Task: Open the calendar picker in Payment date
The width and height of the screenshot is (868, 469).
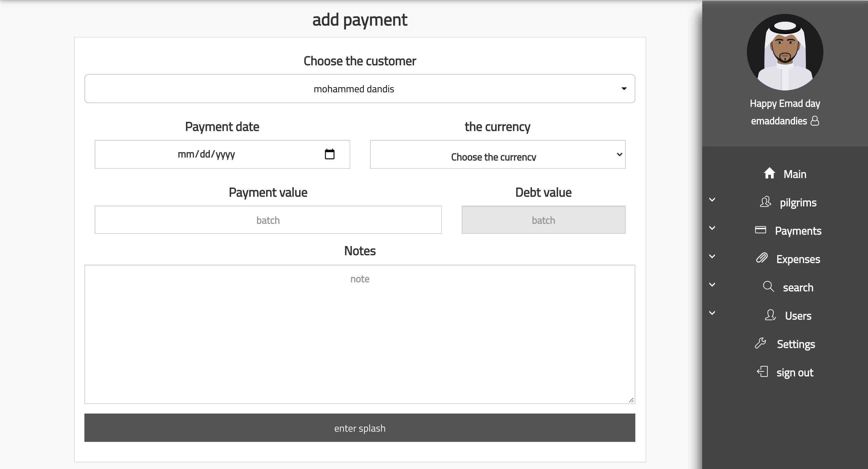Action: click(329, 154)
